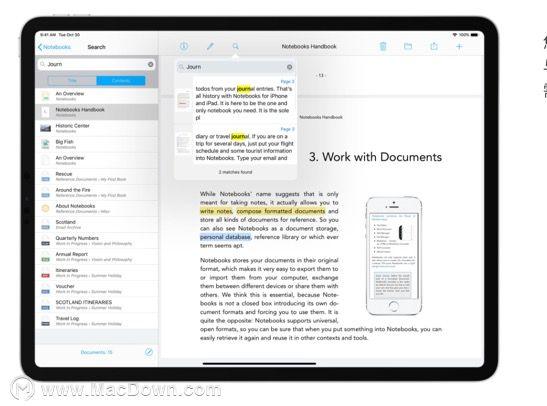Click the iPhone image in the document
The height and width of the screenshot is (406, 547).
(394, 256)
